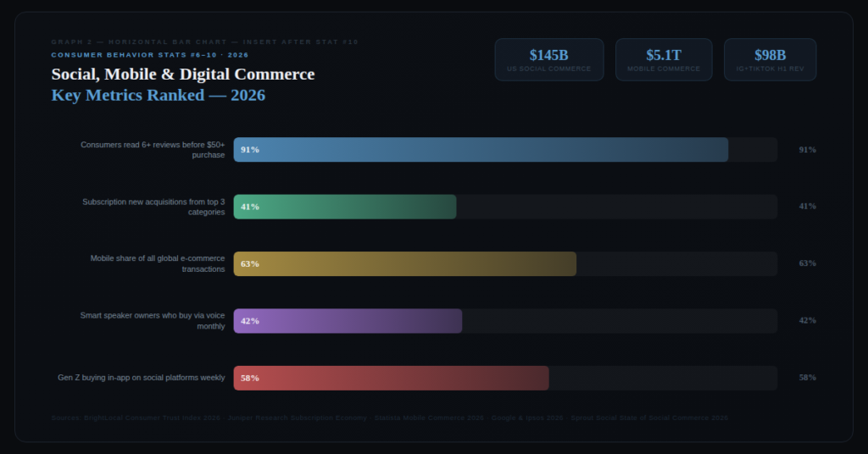The height and width of the screenshot is (454, 868).
Task: Select the gold 63% mobile share bar
Action: (404, 263)
